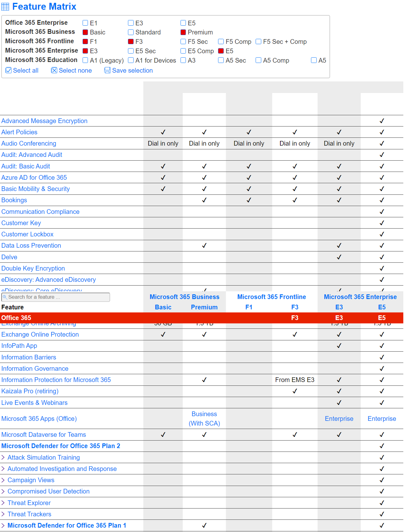Check the F5 Comp checkbox
Screen dimensions: 408x532
click(221, 42)
